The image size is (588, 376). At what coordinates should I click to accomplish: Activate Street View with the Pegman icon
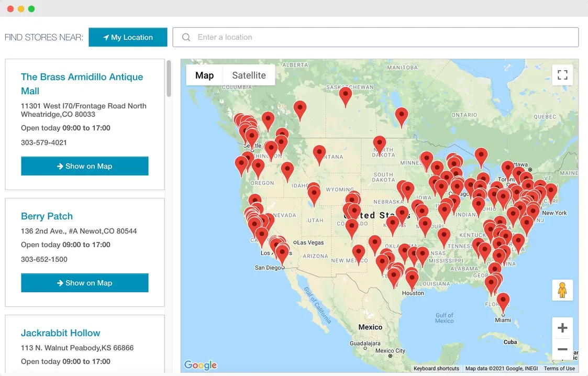(562, 290)
